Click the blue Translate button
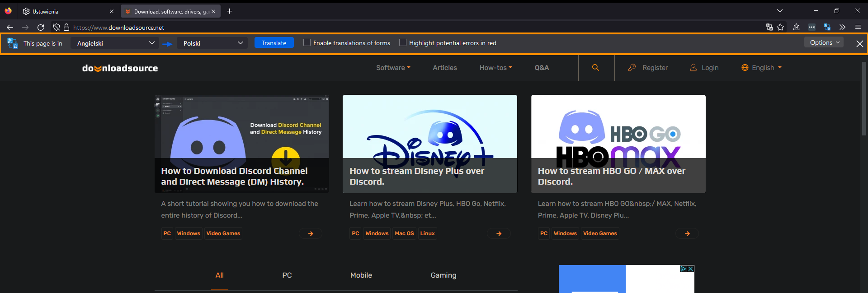The height and width of the screenshot is (293, 868). 274,42
